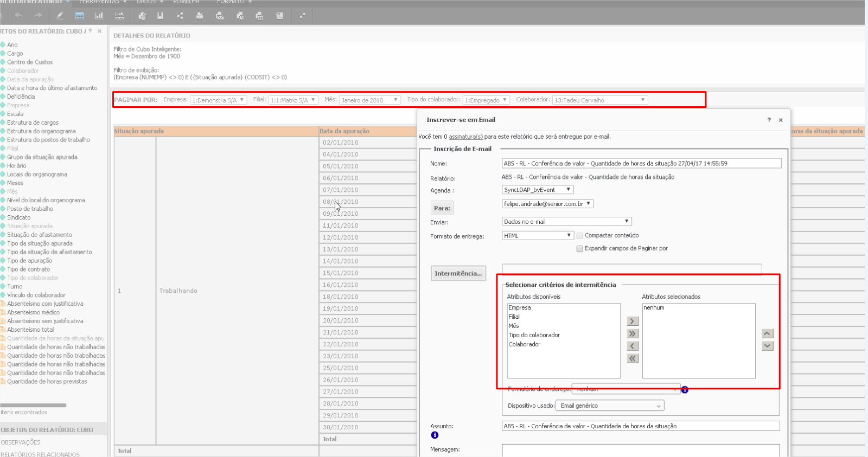Click the fullscreen expand arrows icon
This screenshot has width=868, height=457.
click(302, 16)
